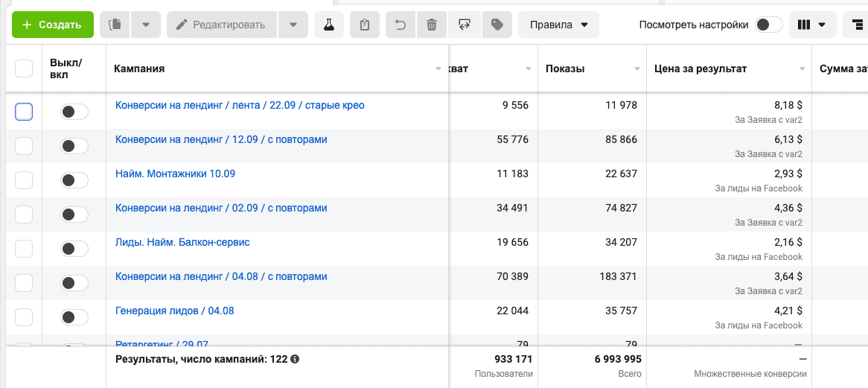Open the dropdown arrow beside Редактировать
The image size is (868, 388).
(293, 25)
